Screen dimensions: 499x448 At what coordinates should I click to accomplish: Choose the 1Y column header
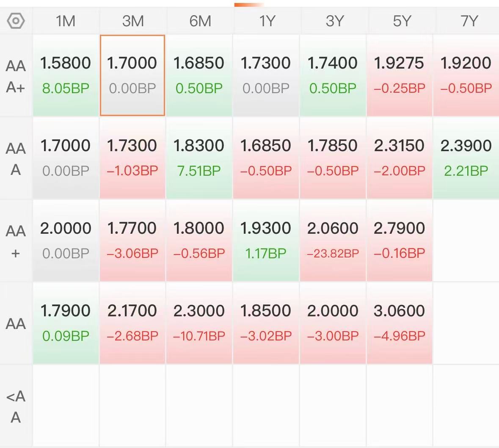[267, 21]
